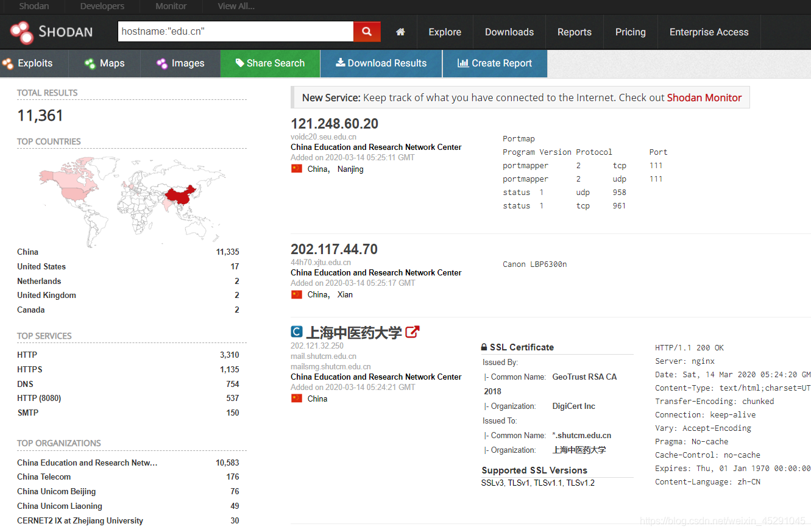811x532 pixels.
Task: Click the Xian city link
Action: (345, 294)
